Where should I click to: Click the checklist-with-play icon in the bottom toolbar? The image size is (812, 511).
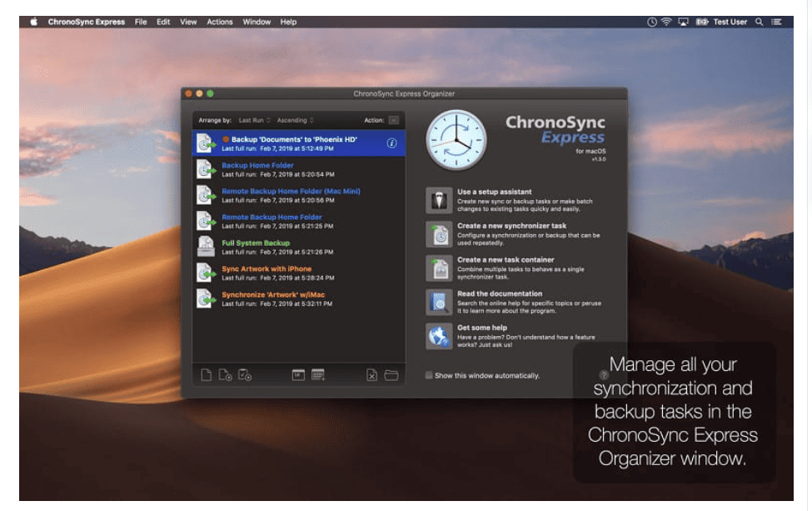(x=244, y=374)
